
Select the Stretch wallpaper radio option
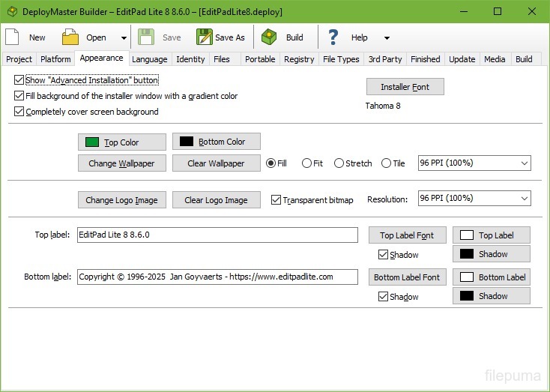click(x=339, y=163)
